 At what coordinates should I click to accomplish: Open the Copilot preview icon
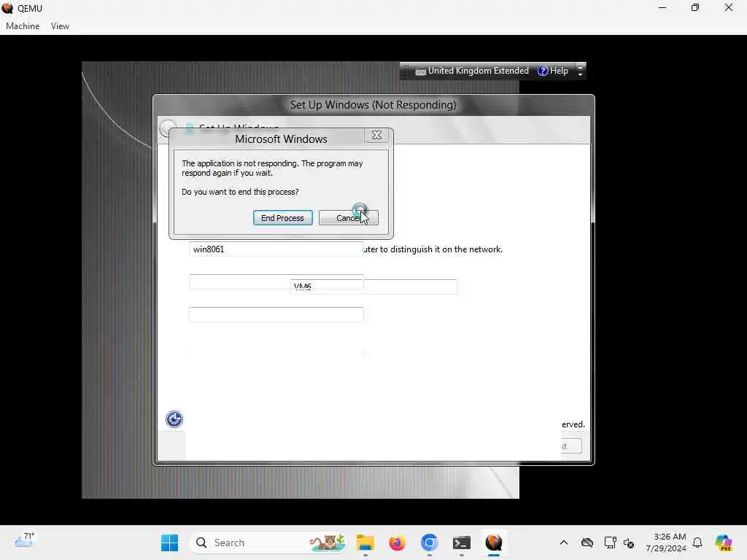(x=724, y=542)
